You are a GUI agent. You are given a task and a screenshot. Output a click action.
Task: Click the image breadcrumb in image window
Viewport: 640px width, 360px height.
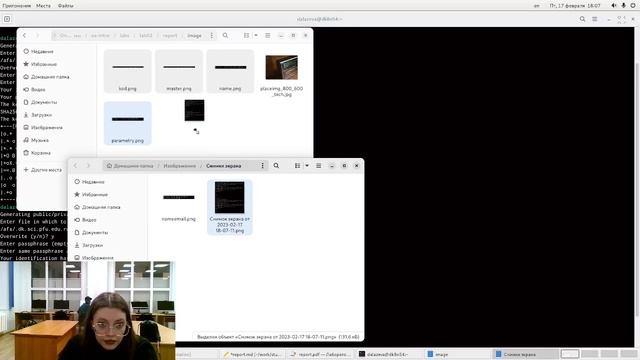pos(194,36)
